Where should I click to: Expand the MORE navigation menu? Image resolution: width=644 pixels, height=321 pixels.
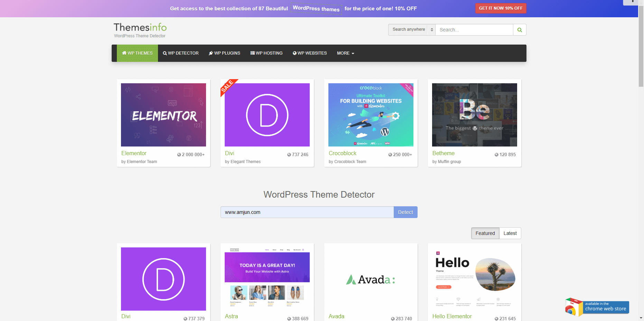point(345,53)
